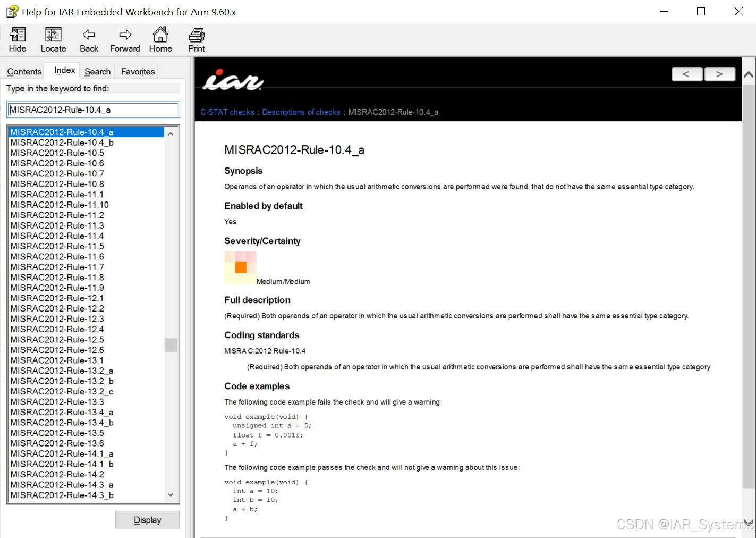Go to next topic with > button
756x538 pixels.
pyautogui.click(x=719, y=74)
